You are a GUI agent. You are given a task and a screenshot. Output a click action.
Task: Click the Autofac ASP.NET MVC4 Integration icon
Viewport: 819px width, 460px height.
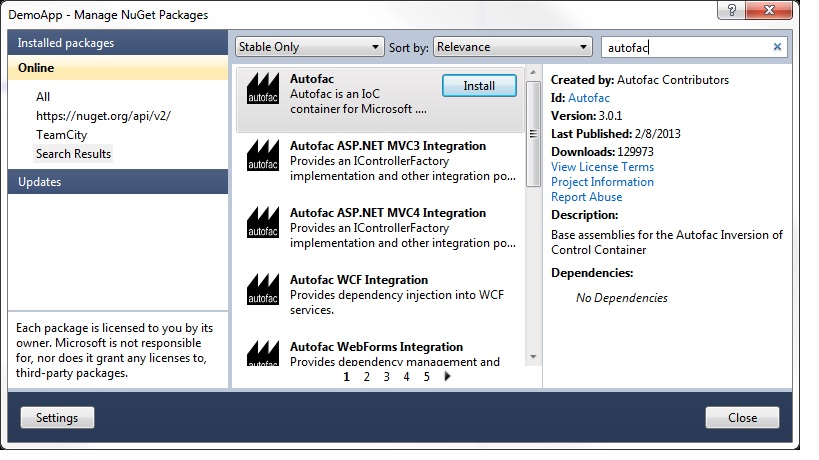[x=262, y=222]
